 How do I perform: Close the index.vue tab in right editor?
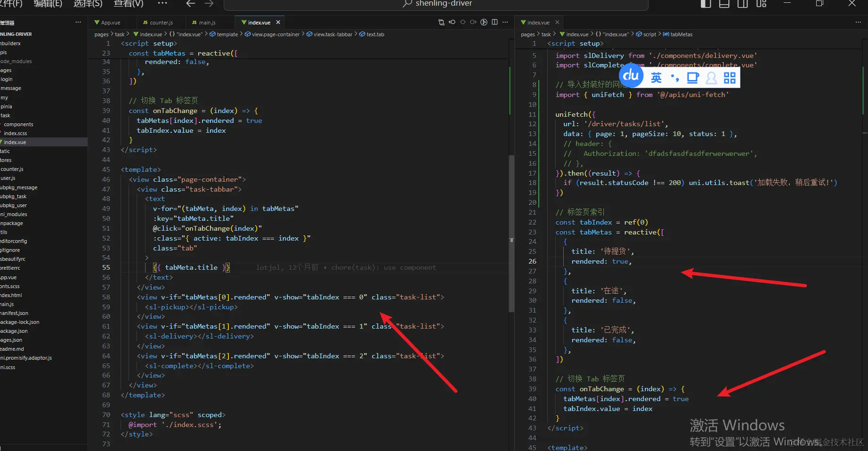[557, 22]
